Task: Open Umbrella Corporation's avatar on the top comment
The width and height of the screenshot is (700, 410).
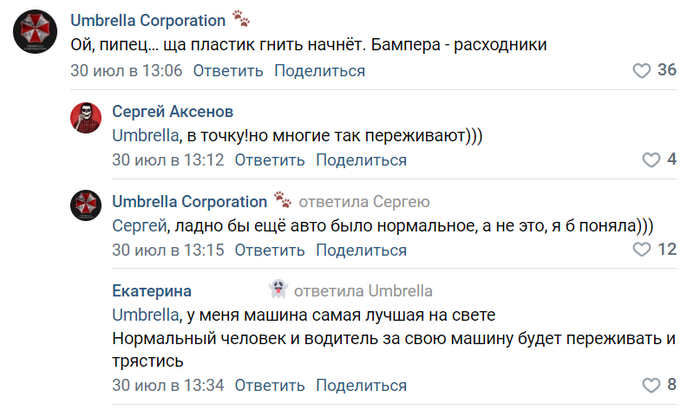Action: (31, 32)
